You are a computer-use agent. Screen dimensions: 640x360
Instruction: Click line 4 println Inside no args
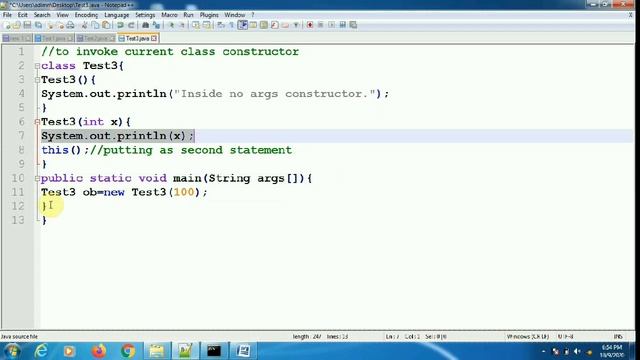pos(215,94)
